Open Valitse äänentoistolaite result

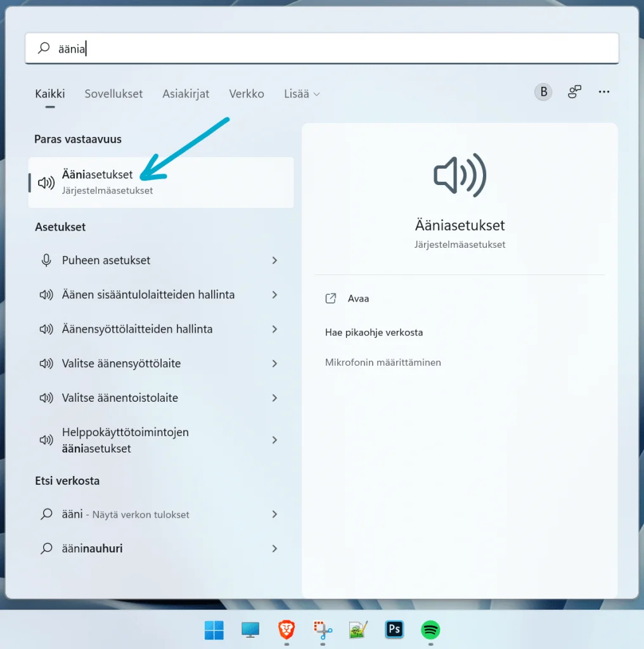[x=161, y=398]
